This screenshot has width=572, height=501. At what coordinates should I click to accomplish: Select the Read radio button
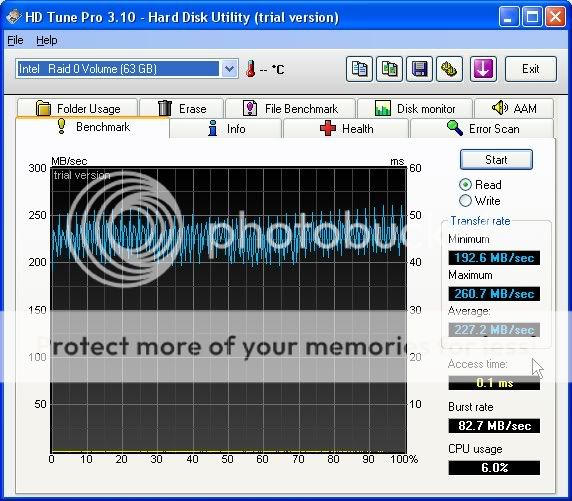pyautogui.click(x=465, y=185)
